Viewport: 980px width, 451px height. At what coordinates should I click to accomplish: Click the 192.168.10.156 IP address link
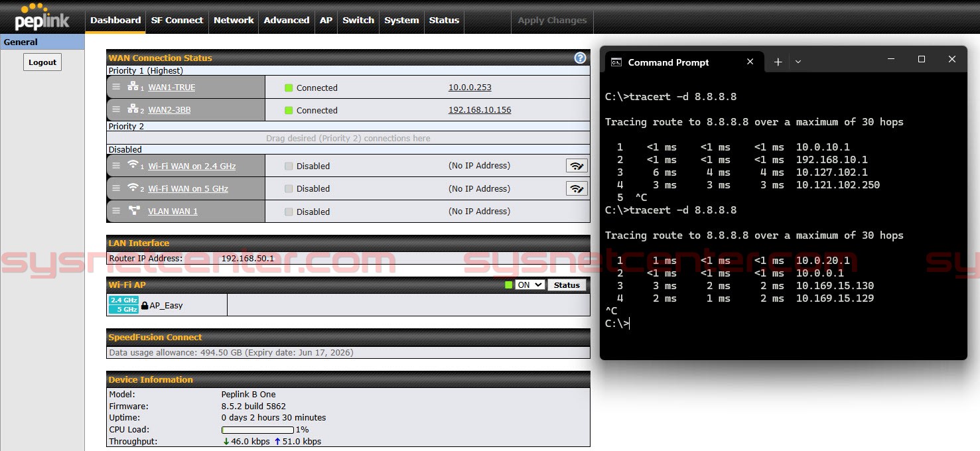tap(480, 110)
